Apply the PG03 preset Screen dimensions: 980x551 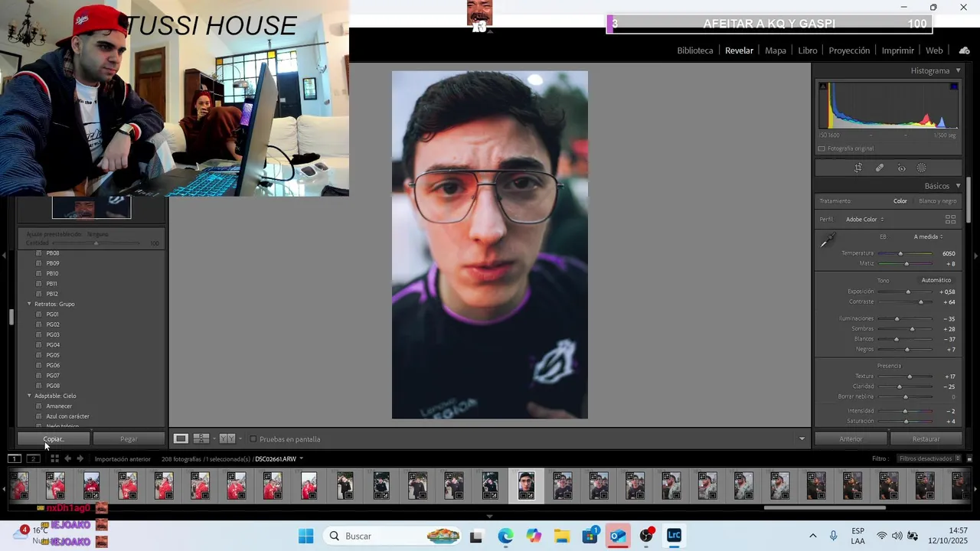(x=52, y=334)
